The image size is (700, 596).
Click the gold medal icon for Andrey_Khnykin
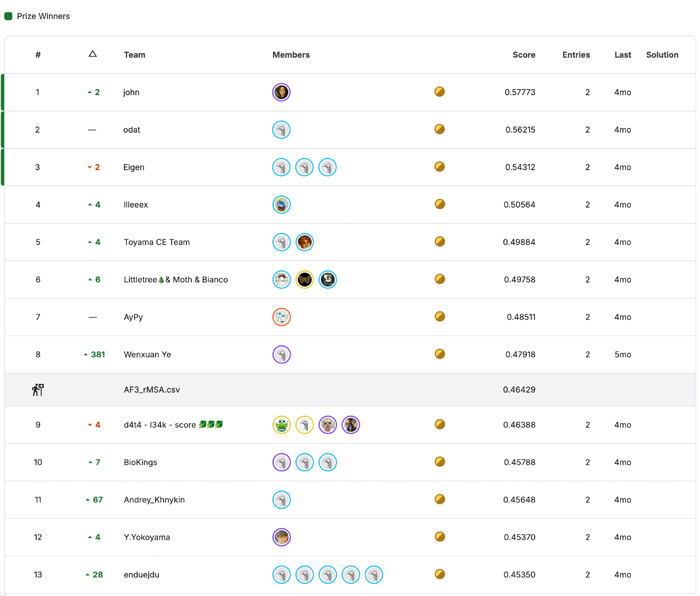coord(440,499)
